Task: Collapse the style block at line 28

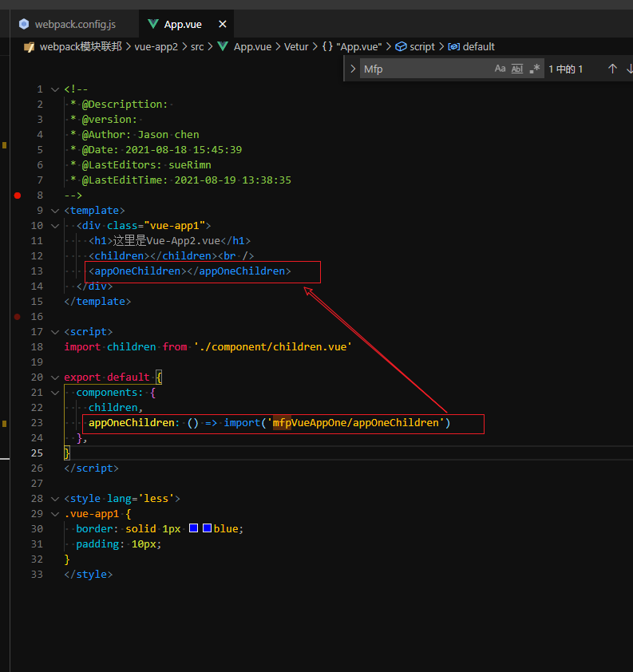Action: 55,499
